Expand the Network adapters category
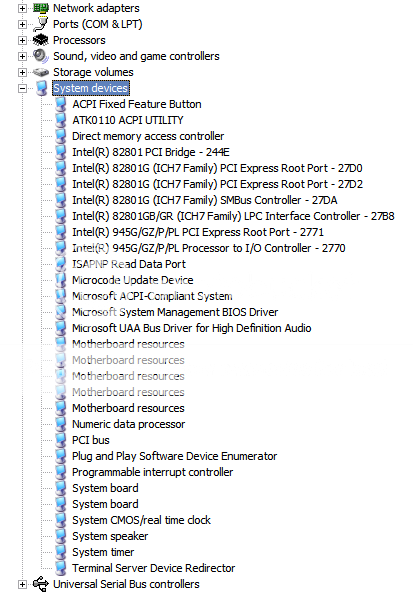The width and height of the screenshot is (413, 600). click(22, 8)
